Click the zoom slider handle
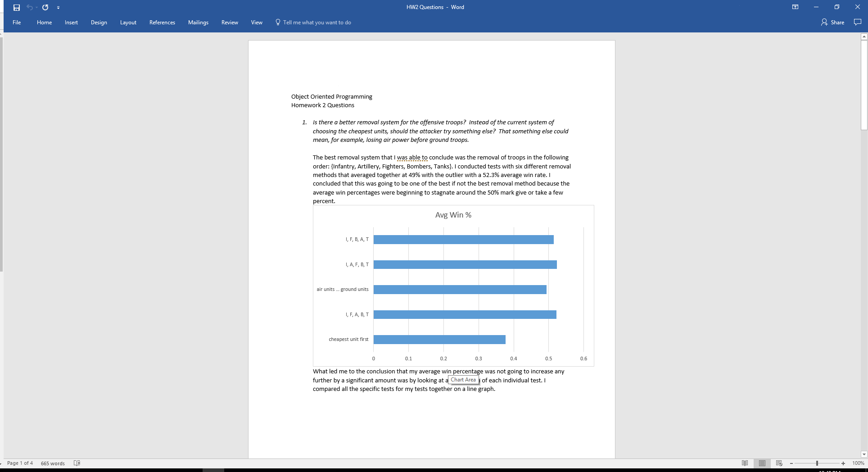Image resolution: width=868 pixels, height=472 pixels. click(x=817, y=463)
